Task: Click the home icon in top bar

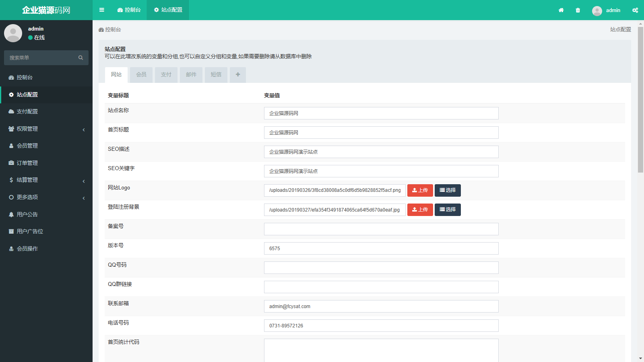Action: 561,10
